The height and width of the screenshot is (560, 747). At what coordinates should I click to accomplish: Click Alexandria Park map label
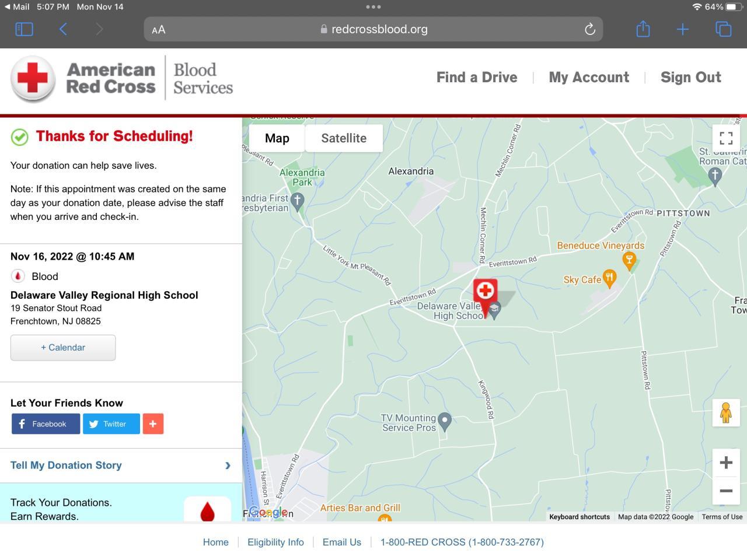click(x=302, y=177)
